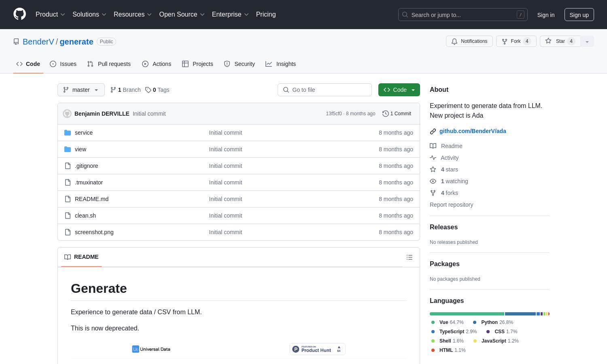Image resolution: width=607 pixels, height=364 pixels.
Task: Click the screenshot.png file icon
Action: tap(68, 232)
